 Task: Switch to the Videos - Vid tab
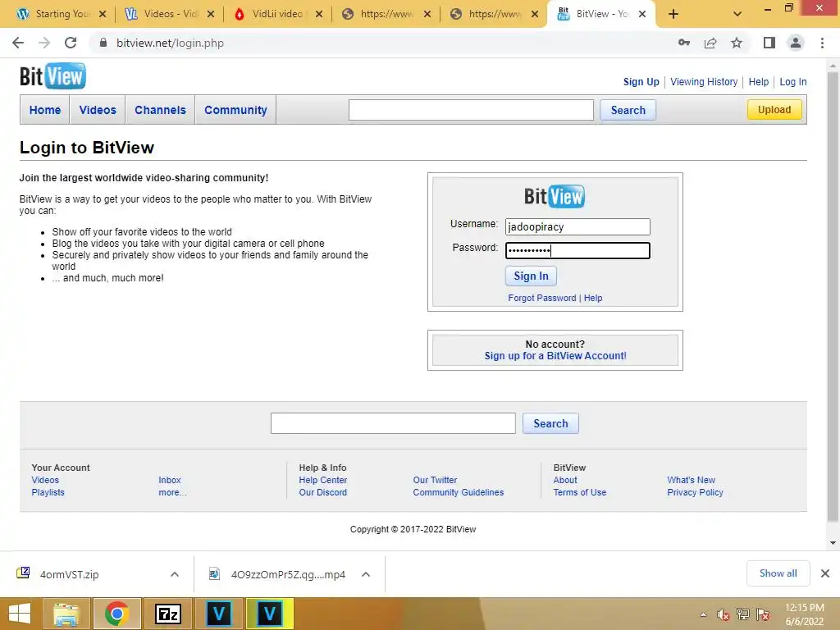tap(168, 14)
